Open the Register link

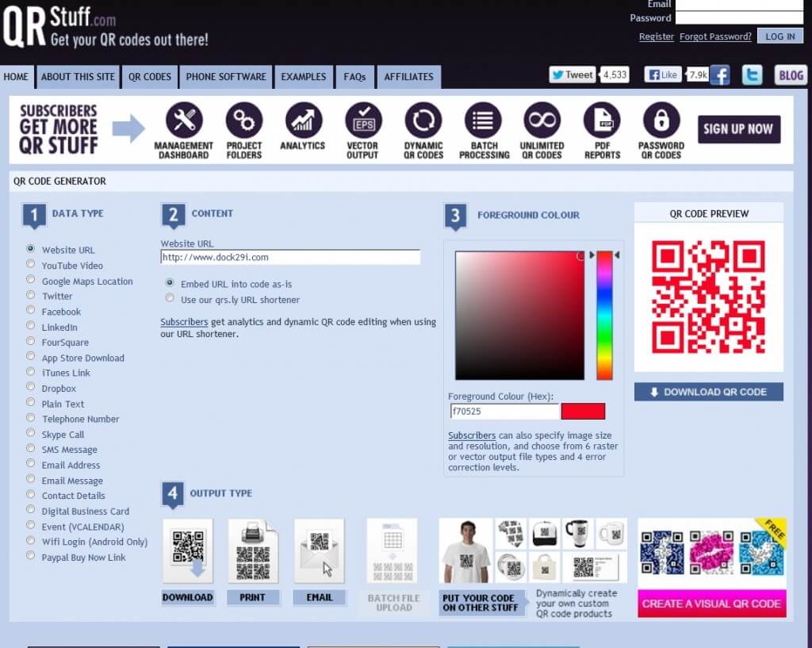[656, 36]
